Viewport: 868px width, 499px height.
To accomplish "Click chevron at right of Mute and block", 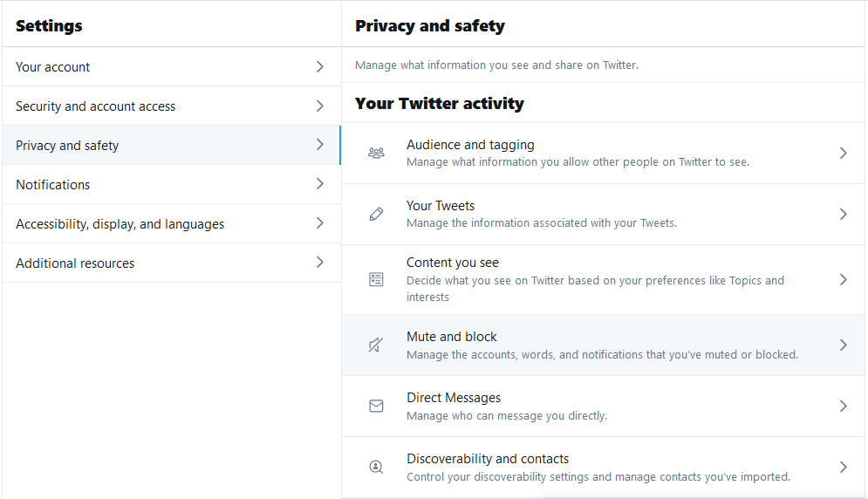I will click(843, 345).
